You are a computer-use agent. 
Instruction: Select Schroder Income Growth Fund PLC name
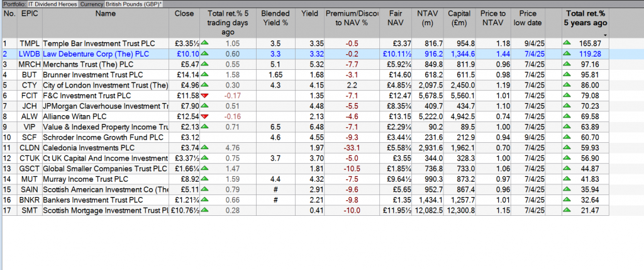tap(103, 138)
